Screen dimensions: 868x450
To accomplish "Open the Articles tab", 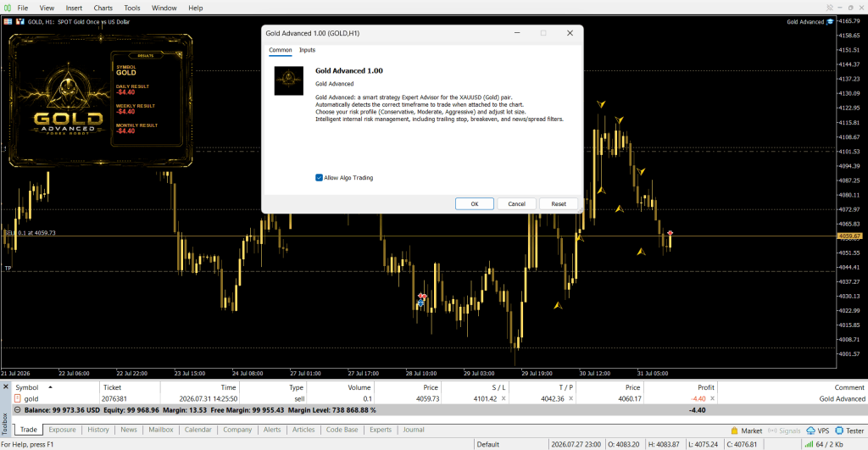I will (x=303, y=430).
